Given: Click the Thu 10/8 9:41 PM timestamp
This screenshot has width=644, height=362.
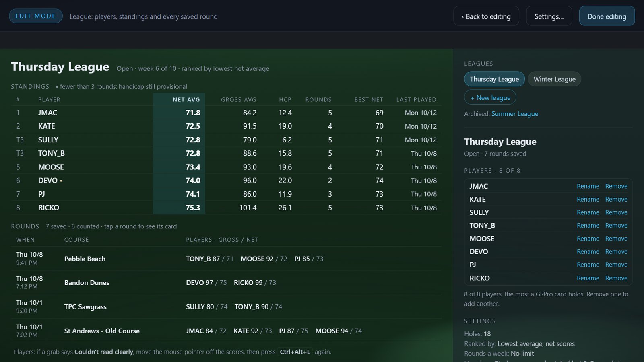Looking at the screenshot, I should tap(29, 258).
